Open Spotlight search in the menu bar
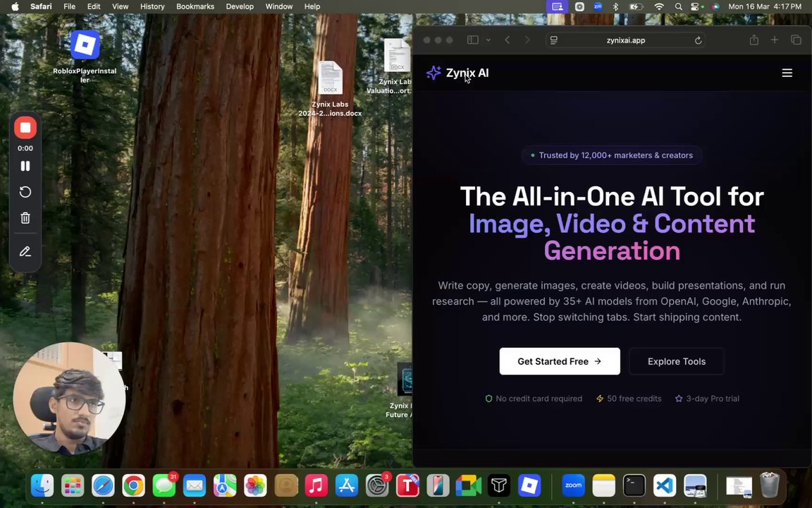Viewport: 812px width, 508px height. (x=678, y=6)
